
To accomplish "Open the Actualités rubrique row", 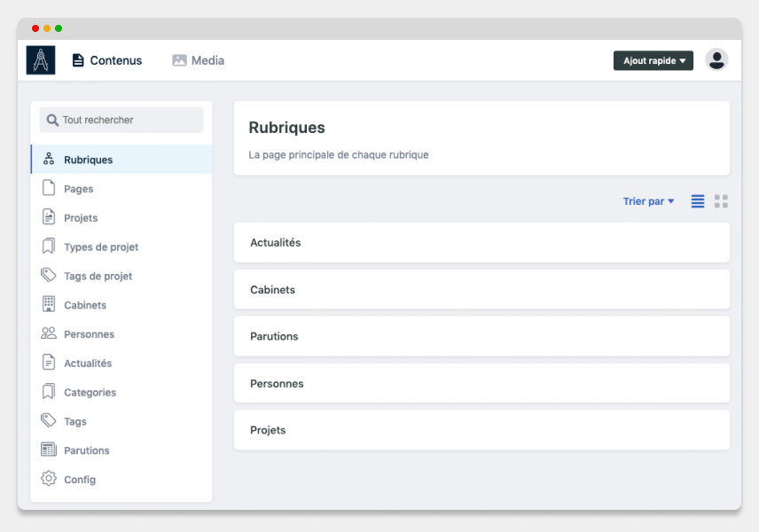I will (481, 243).
